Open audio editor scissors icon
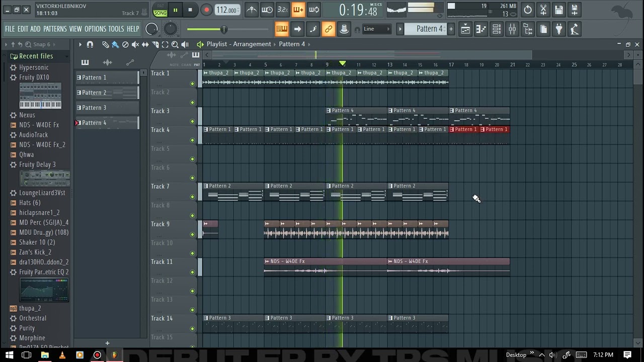The height and width of the screenshot is (362, 644). point(543,10)
